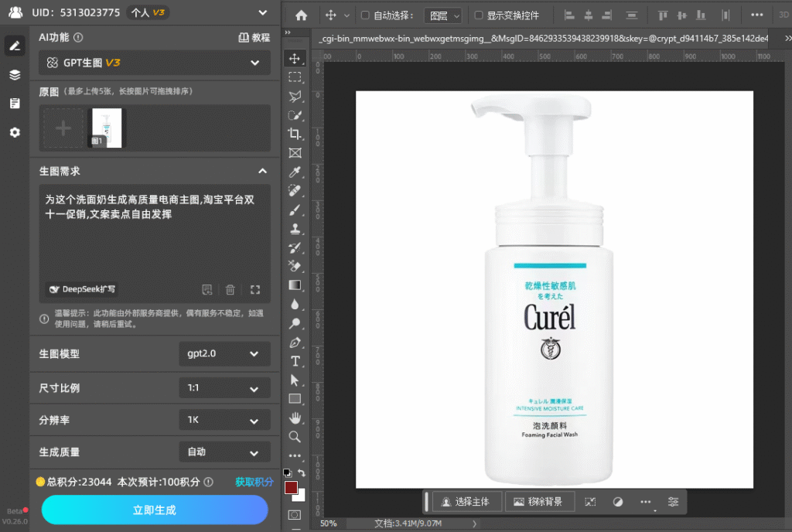
Task: Select the Crop tool
Action: 295,134
